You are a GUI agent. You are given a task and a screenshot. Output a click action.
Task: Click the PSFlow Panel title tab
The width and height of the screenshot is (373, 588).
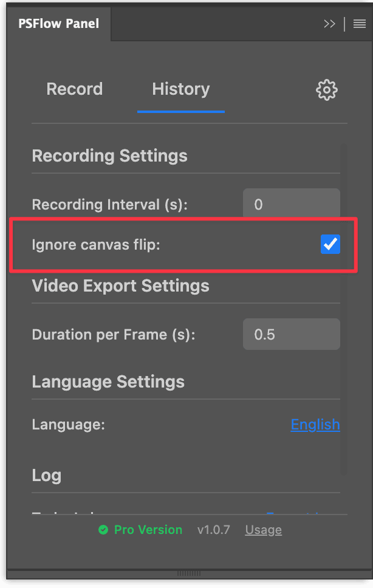pos(58,24)
